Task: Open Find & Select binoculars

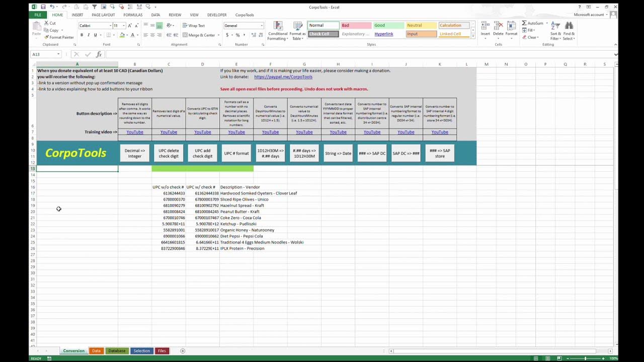Action: (x=569, y=31)
